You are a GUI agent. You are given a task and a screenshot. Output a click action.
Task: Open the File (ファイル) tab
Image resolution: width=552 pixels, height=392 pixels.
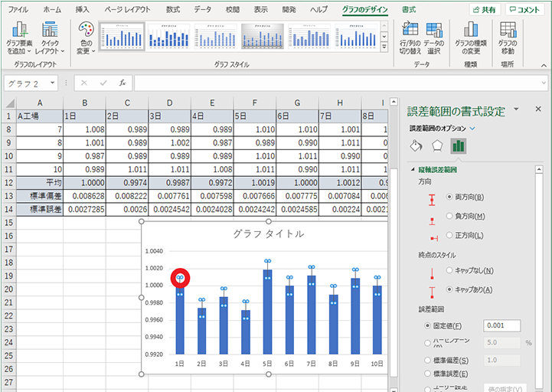point(18,9)
